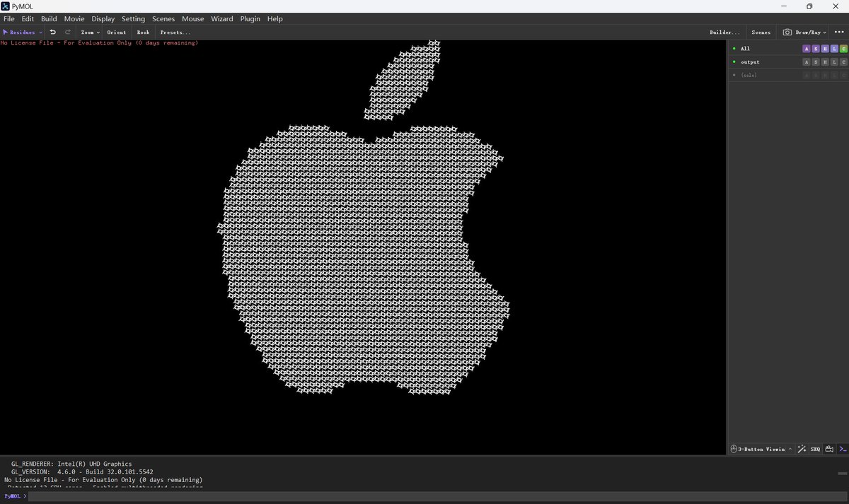Toggle visibility dot of (sele) entry
The height and width of the screenshot is (504, 849).
click(x=734, y=75)
